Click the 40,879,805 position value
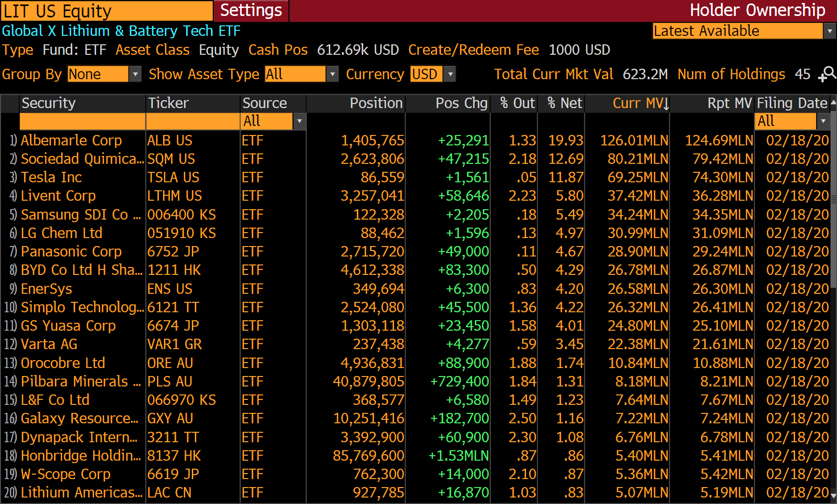Screen dimensions: 837x504 point(369,381)
